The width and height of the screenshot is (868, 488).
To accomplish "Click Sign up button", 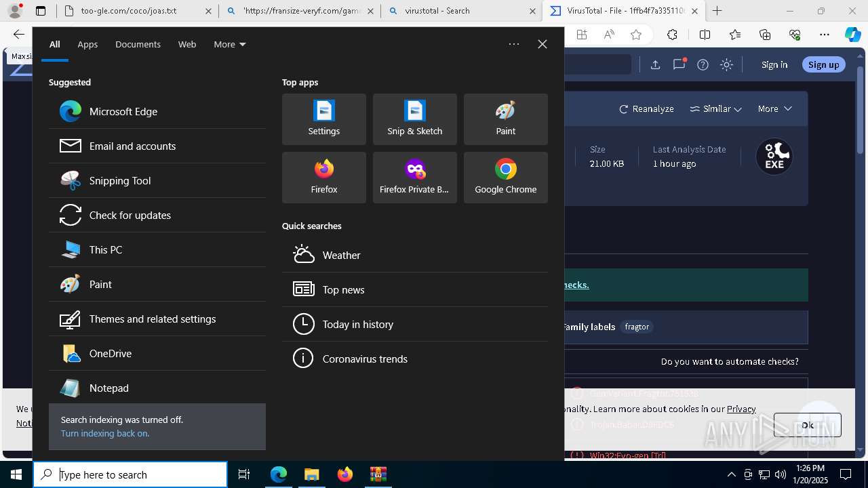I will [824, 64].
